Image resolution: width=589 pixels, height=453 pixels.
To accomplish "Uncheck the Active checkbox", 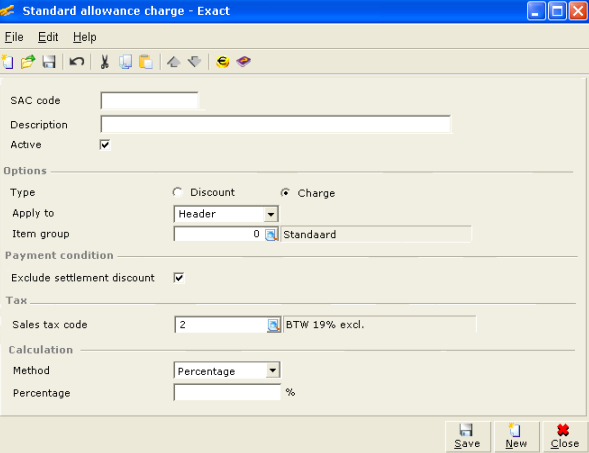I will (105, 145).
